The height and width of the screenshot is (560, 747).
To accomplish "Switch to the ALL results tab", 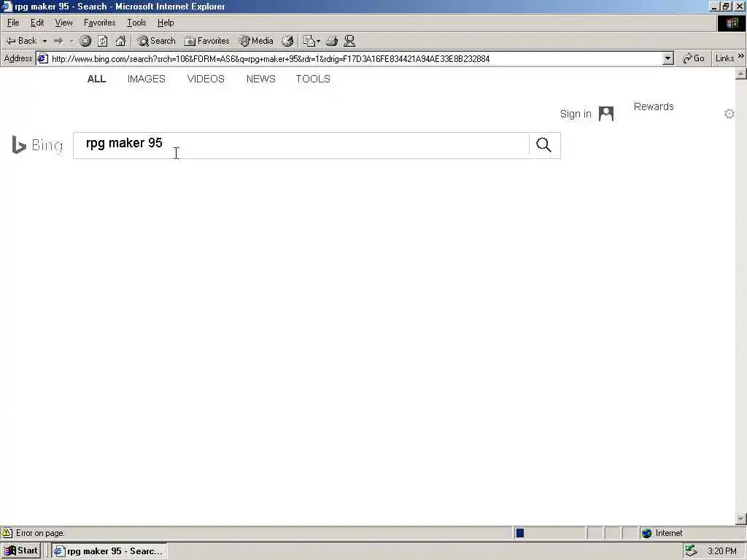I will [x=96, y=79].
